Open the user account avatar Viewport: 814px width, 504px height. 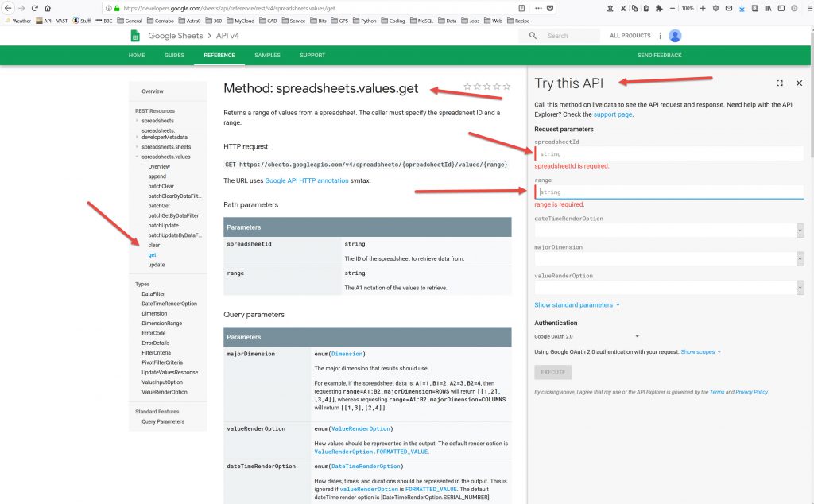(675, 36)
